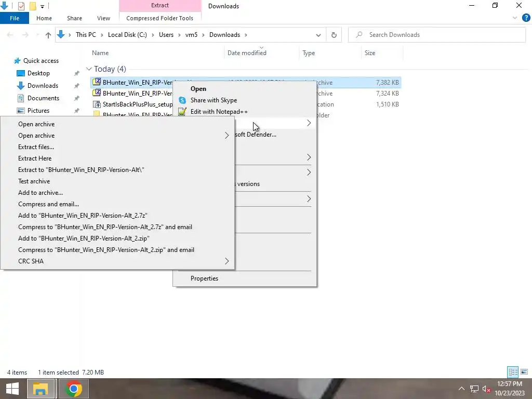Open Desktop in the navigation pane
This screenshot has height=399, width=532.
(38, 73)
